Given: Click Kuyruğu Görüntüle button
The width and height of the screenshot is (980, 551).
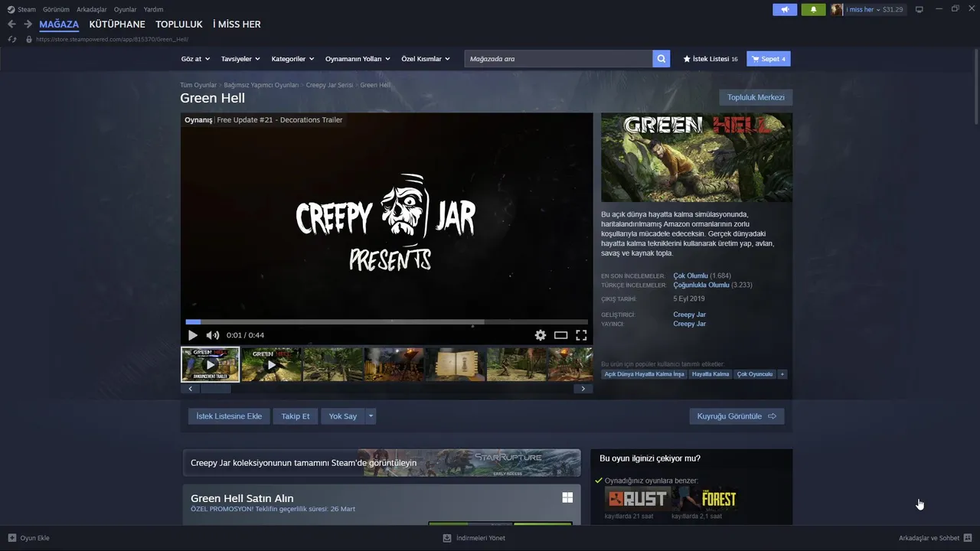Looking at the screenshot, I should [737, 416].
